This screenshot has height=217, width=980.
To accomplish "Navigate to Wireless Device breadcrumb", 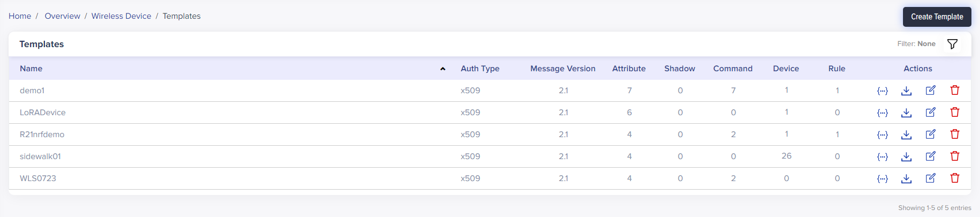I will (x=121, y=16).
